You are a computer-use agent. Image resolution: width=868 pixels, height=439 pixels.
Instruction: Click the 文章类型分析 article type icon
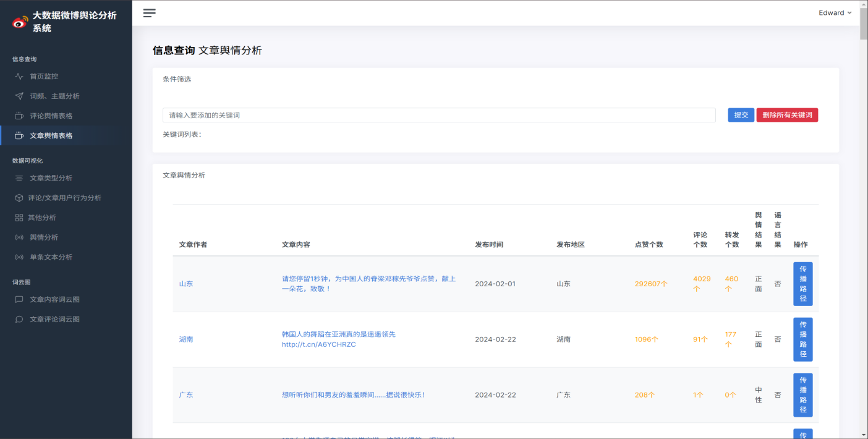click(20, 177)
